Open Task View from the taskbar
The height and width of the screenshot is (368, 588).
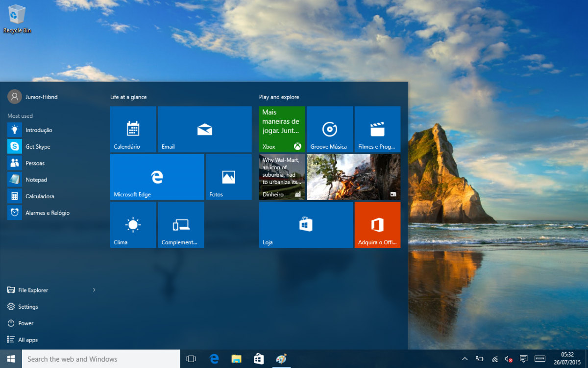[x=191, y=359]
